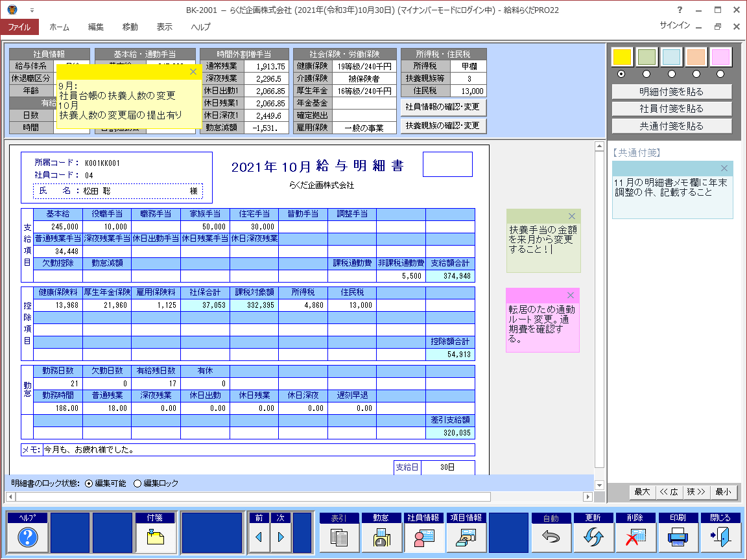747x560 pixels.
Task: Open the 編集 menu tab
Action: coord(96,27)
